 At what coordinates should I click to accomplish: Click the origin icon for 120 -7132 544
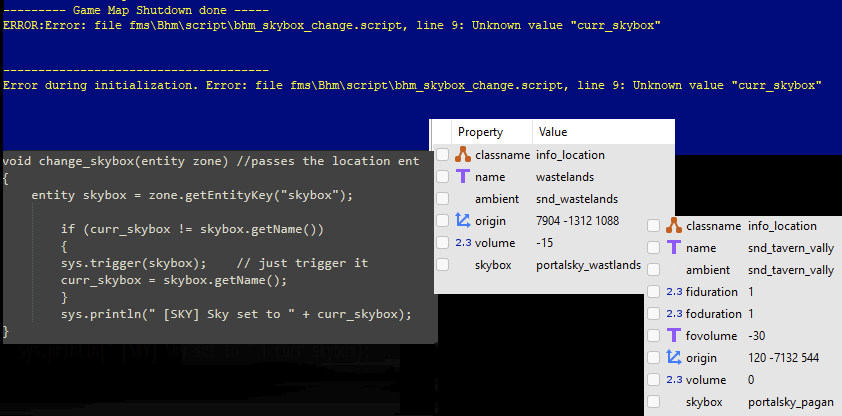[674, 357]
